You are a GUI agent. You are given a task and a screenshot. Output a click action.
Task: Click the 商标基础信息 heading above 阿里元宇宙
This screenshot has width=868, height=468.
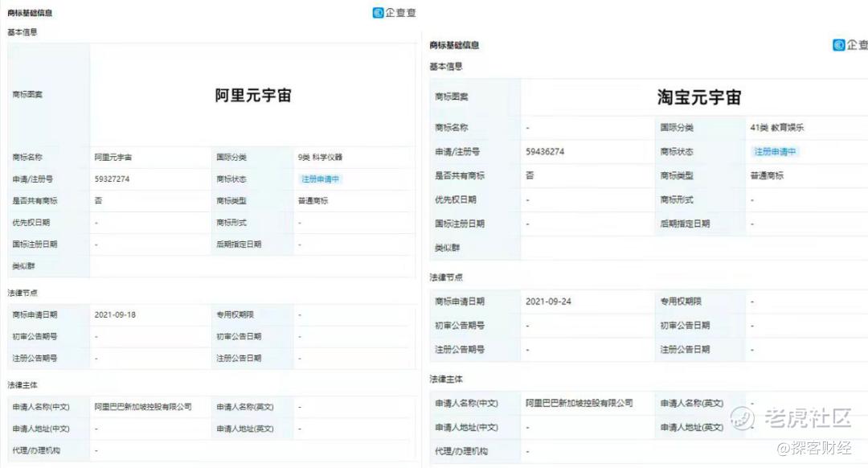pos(30,13)
